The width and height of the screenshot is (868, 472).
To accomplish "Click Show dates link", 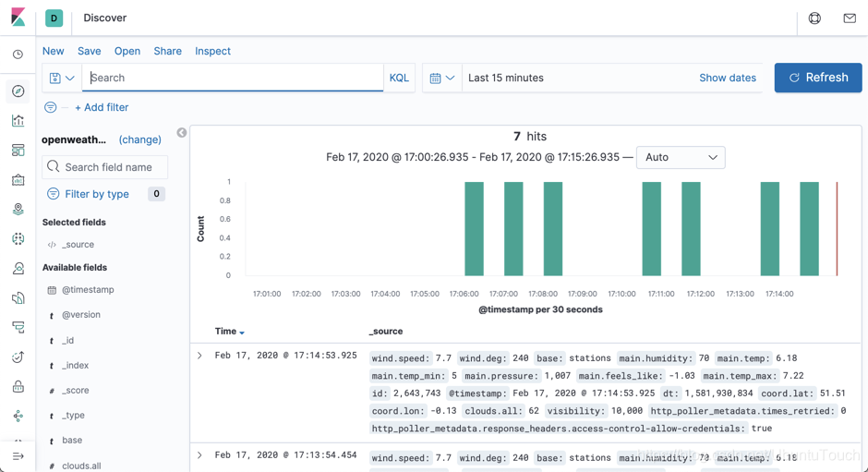I will [728, 79].
